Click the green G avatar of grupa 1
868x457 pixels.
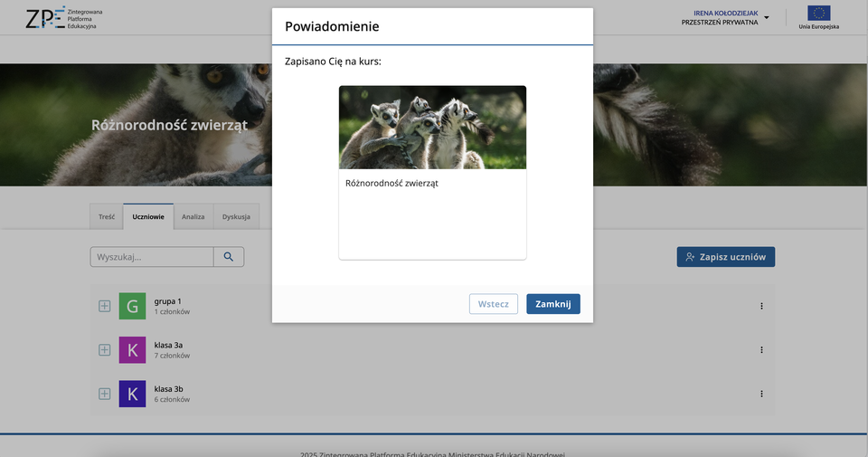(x=132, y=306)
